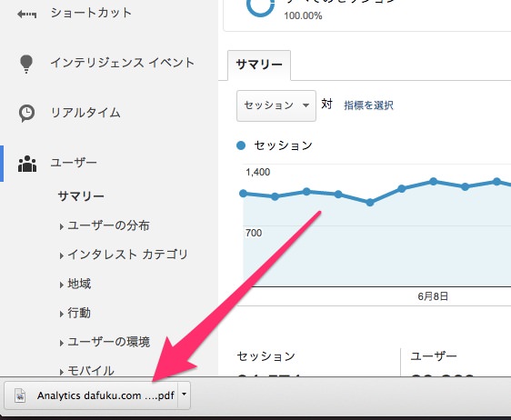The height and width of the screenshot is (420, 511).
Task: Click the 6月8日 date label on chart
Action: [433, 296]
